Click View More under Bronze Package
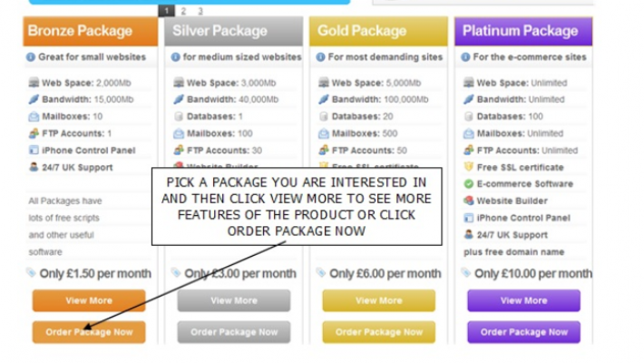644x363 pixels. [x=89, y=300]
